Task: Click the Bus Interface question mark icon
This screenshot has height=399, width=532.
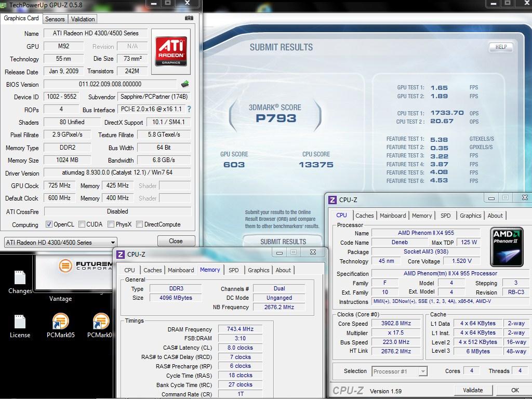Action: point(189,109)
